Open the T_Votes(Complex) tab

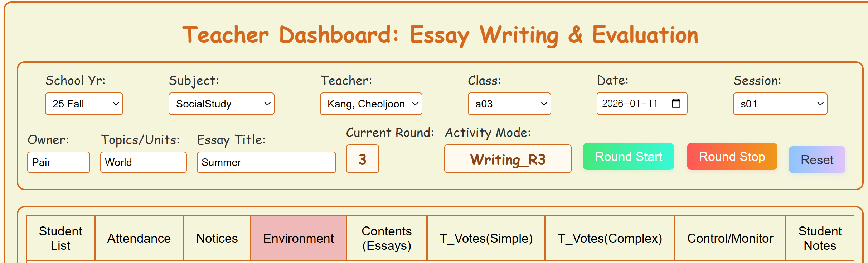tap(610, 238)
